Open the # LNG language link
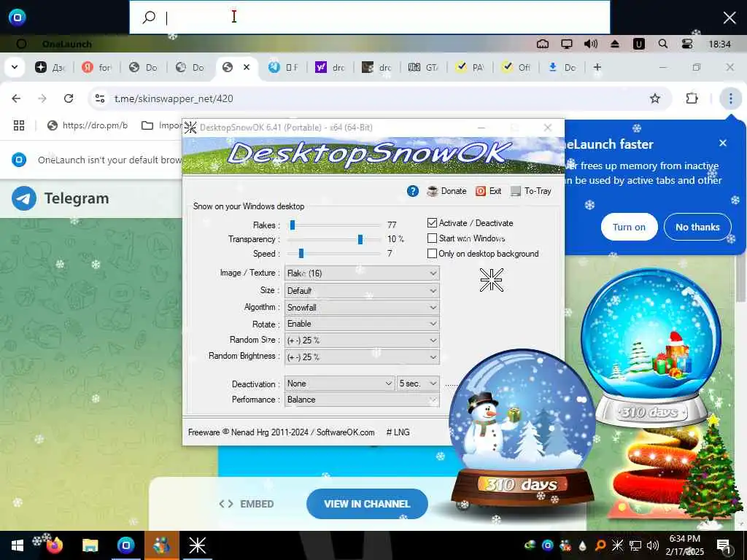Screen dimensions: 747x560 (x=398, y=432)
